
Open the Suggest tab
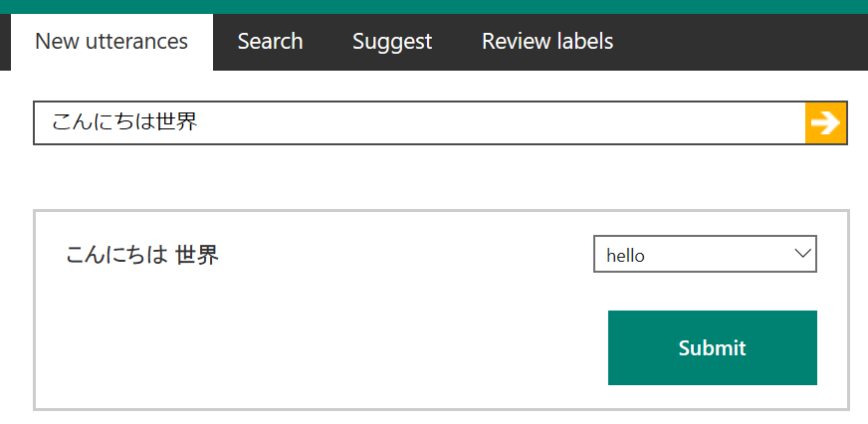(392, 42)
